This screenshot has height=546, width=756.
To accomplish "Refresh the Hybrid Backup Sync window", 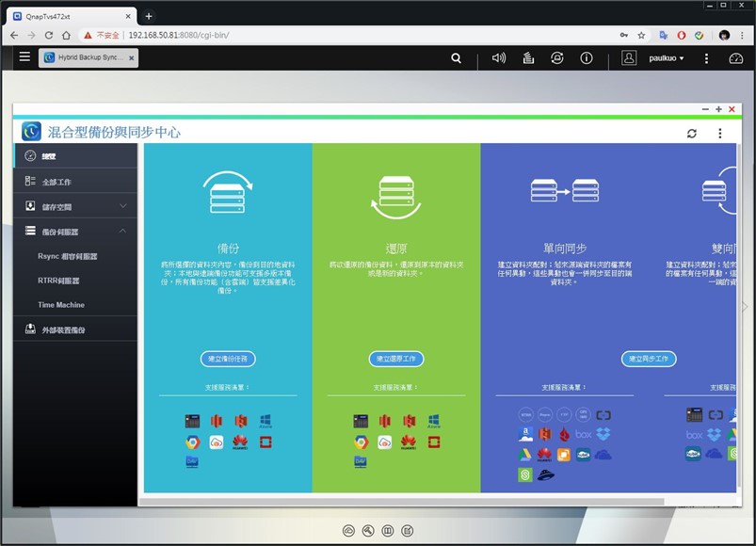I will 692,134.
